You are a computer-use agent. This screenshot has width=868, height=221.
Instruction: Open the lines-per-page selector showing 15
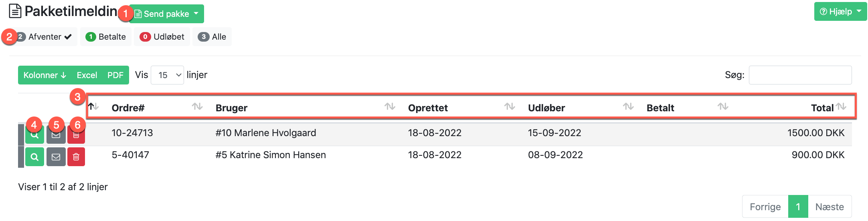pyautogui.click(x=167, y=75)
